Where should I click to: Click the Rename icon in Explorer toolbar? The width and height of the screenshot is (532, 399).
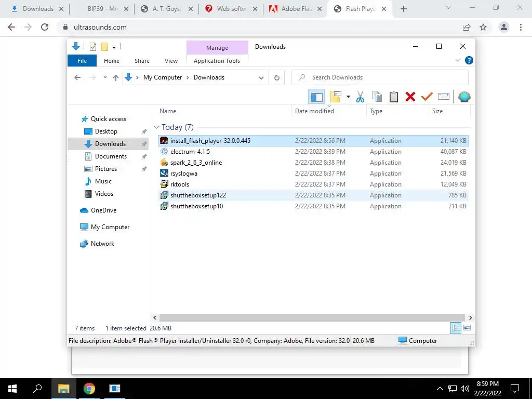pyautogui.click(x=444, y=97)
